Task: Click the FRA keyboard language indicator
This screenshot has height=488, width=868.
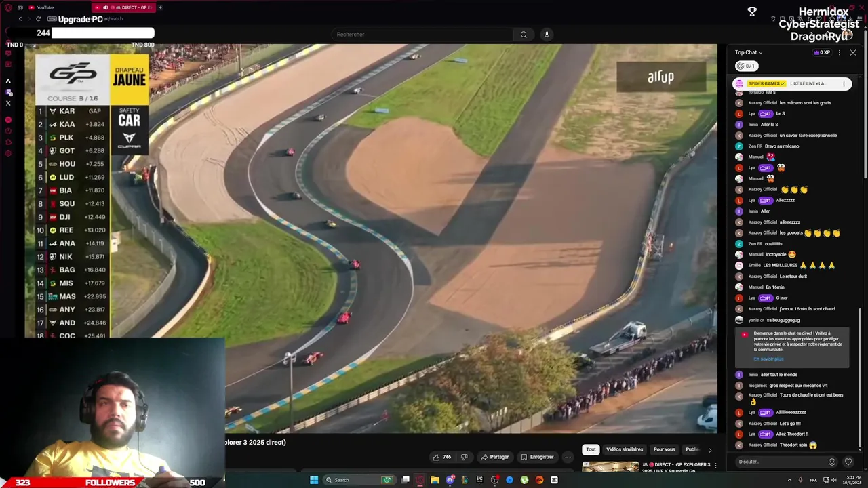Action: [813, 480]
